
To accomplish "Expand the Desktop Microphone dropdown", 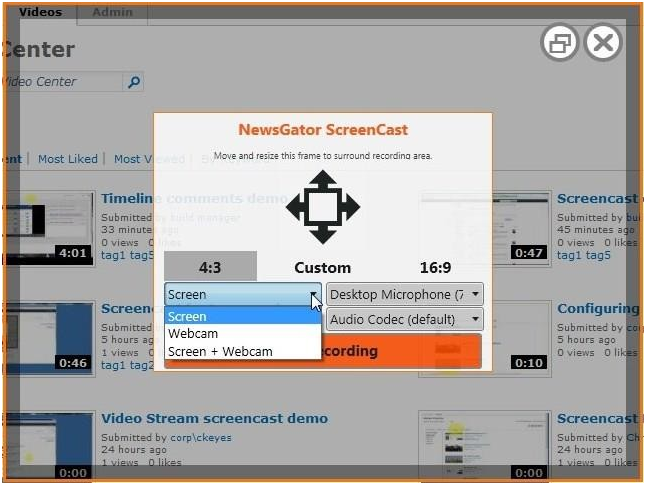I will click(404, 294).
